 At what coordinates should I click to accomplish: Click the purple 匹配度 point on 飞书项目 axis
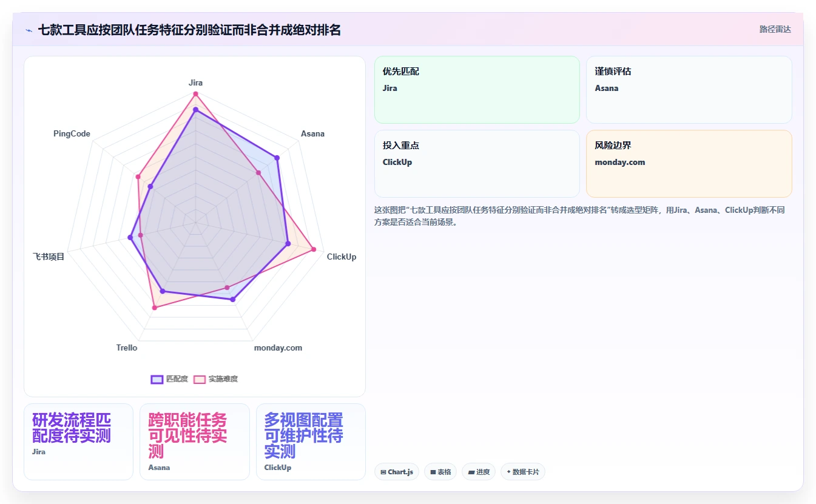click(130, 238)
